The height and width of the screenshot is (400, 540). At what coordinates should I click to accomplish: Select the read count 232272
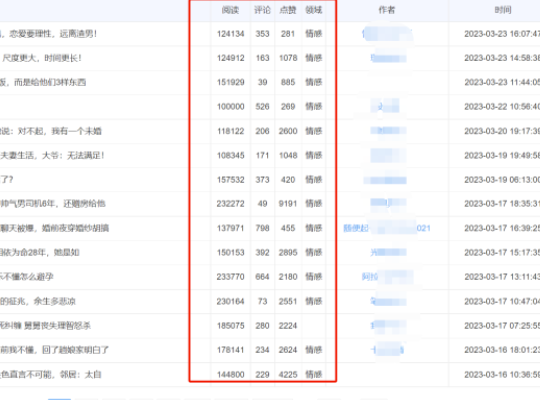[x=230, y=204]
